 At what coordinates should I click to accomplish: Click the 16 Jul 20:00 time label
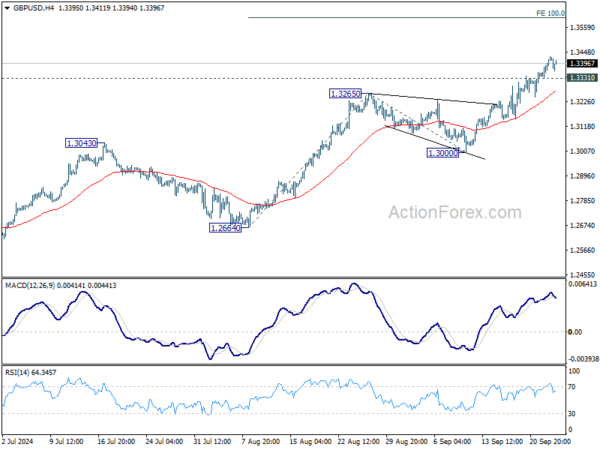116,442
